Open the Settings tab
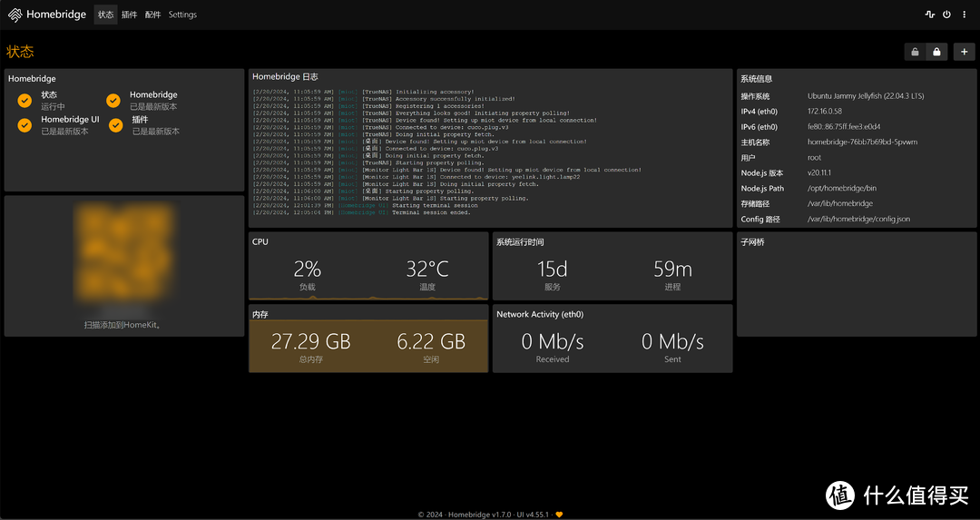Viewport: 980px width, 520px height. point(182,15)
